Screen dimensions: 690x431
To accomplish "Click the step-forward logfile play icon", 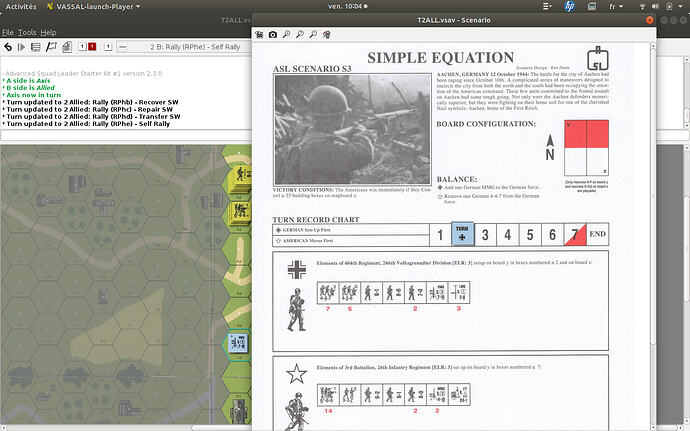I will coord(21,47).
